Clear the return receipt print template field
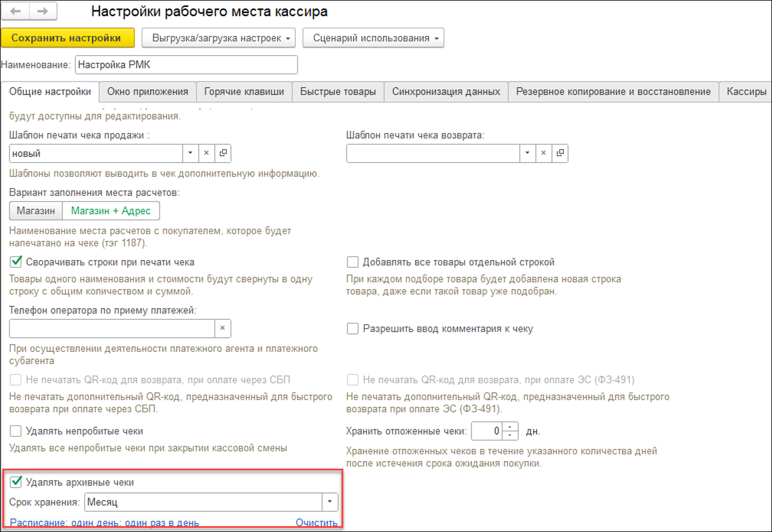 (x=543, y=153)
